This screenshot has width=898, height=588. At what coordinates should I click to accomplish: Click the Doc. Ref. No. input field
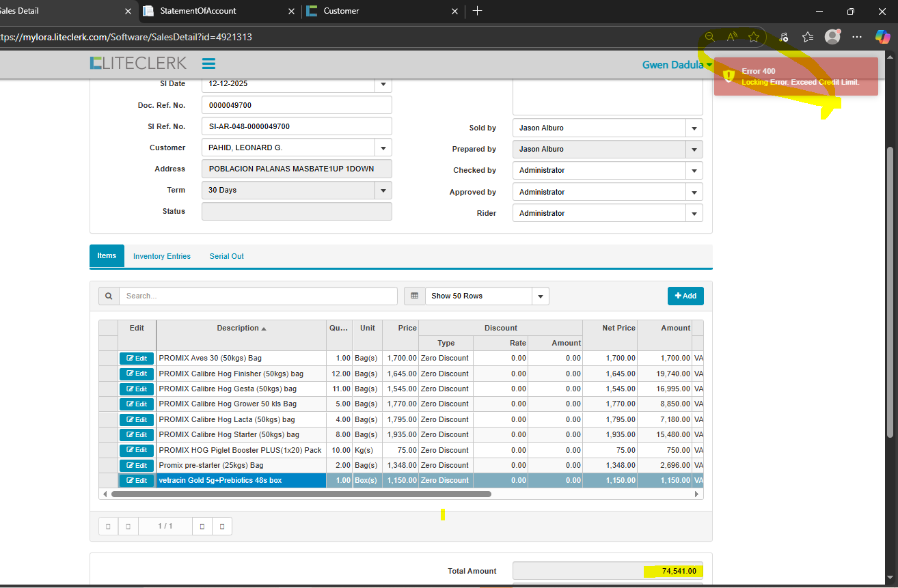pos(297,105)
